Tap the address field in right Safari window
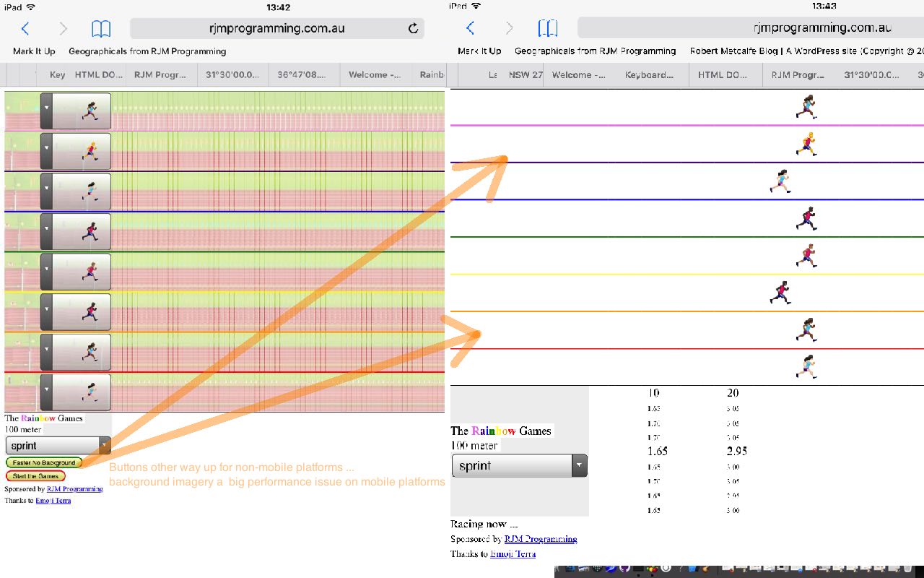This screenshot has height=578, width=924. pyautogui.click(x=751, y=28)
